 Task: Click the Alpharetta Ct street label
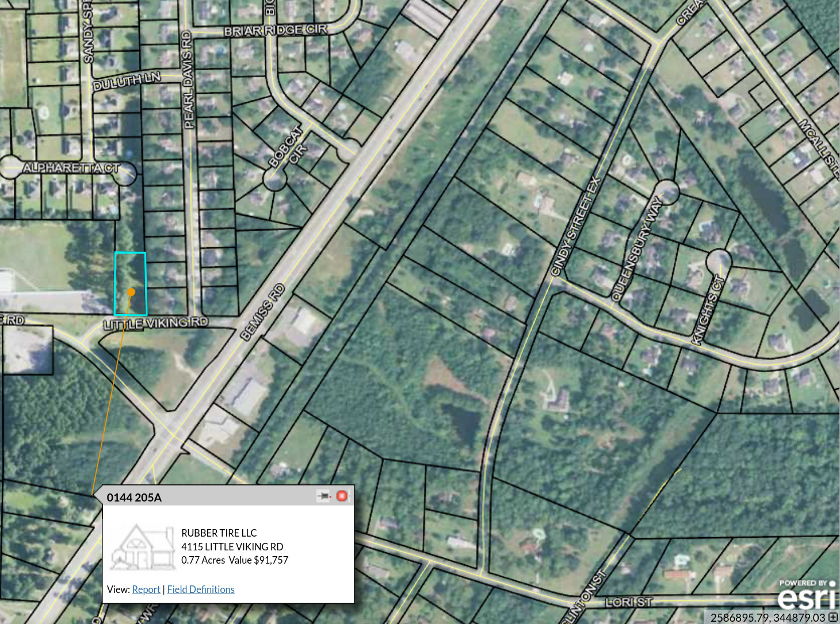pyautogui.click(x=71, y=168)
